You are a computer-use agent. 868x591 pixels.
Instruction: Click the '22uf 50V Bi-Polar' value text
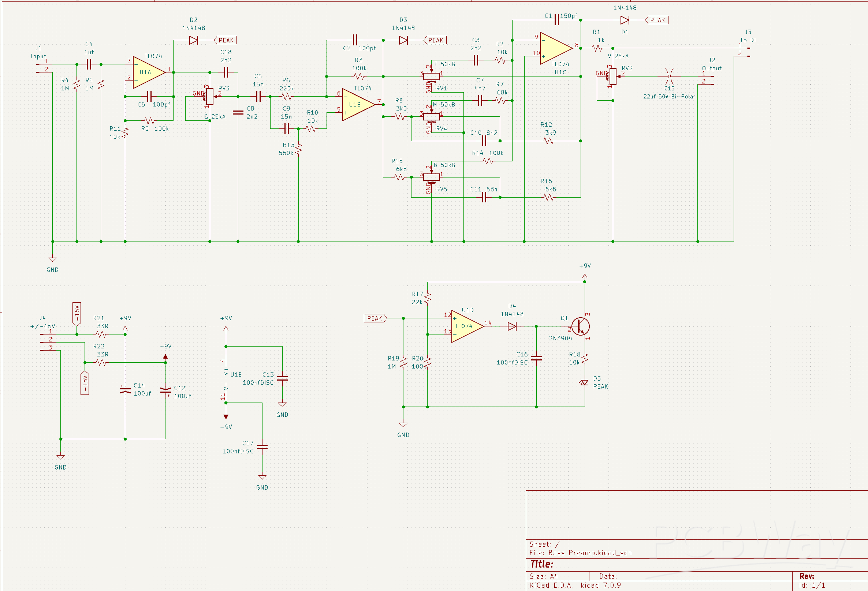pyautogui.click(x=669, y=97)
